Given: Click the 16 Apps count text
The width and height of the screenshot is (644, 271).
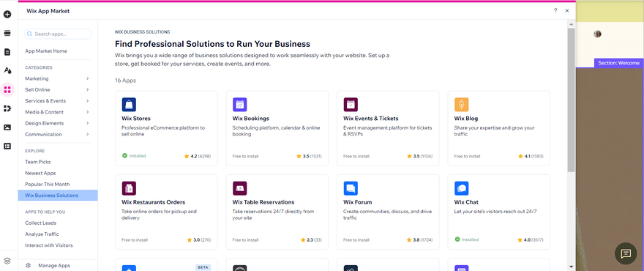Looking at the screenshot, I should coord(125,81).
